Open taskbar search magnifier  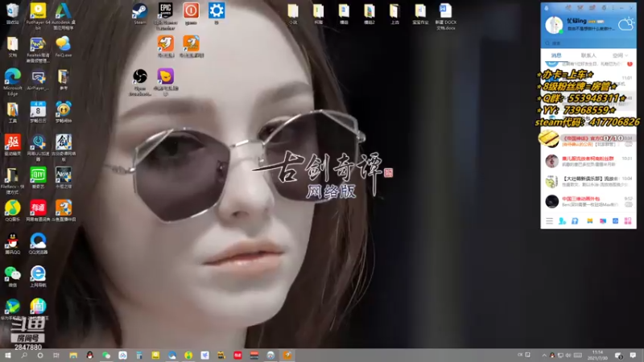click(24, 355)
